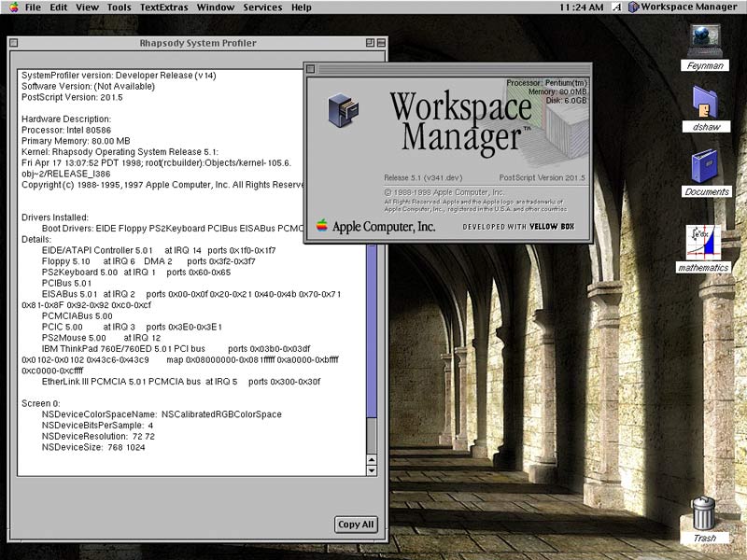The width and height of the screenshot is (747, 560).
Task: Open the mathematics file icon
Action: [702, 243]
